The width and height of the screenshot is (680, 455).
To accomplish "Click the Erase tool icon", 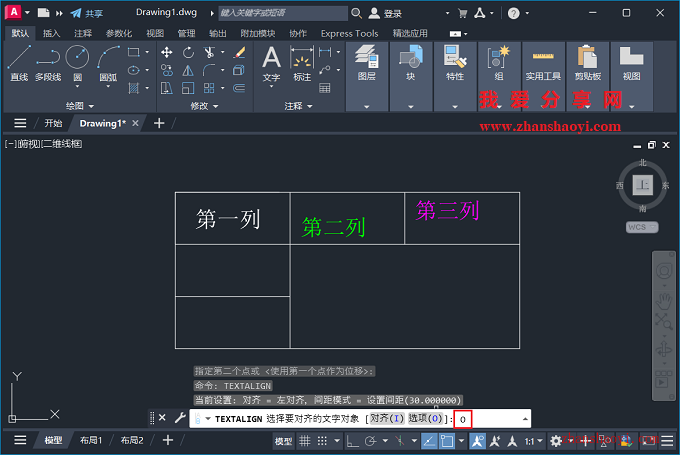I will coord(239,52).
